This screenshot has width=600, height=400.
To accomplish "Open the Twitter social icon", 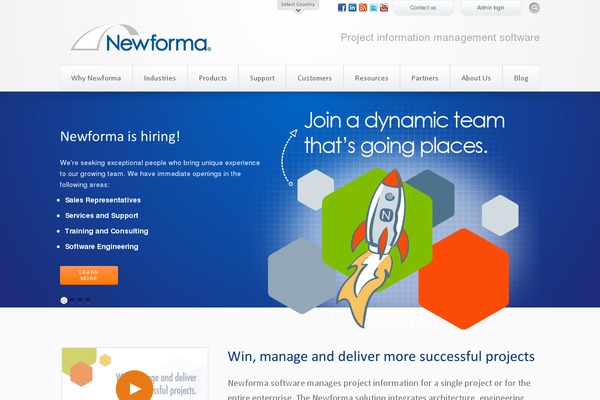I will [x=373, y=7].
